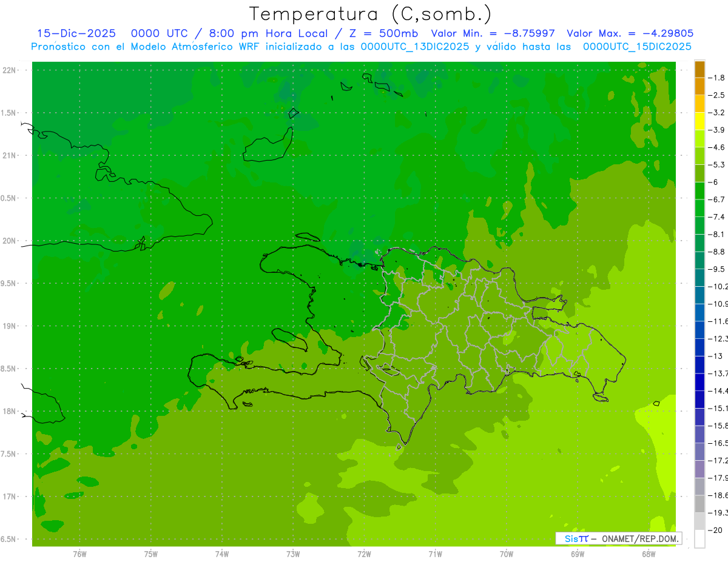Click the '22N' latitude label
Image resolution: width=728 pixels, height=562 pixels.
(x=10, y=70)
